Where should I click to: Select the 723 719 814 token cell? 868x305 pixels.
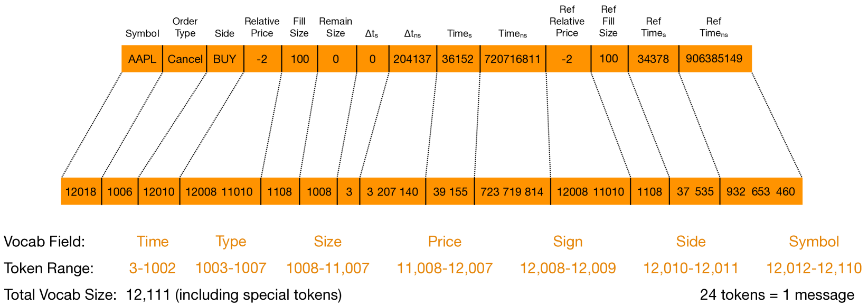click(512, 191)
